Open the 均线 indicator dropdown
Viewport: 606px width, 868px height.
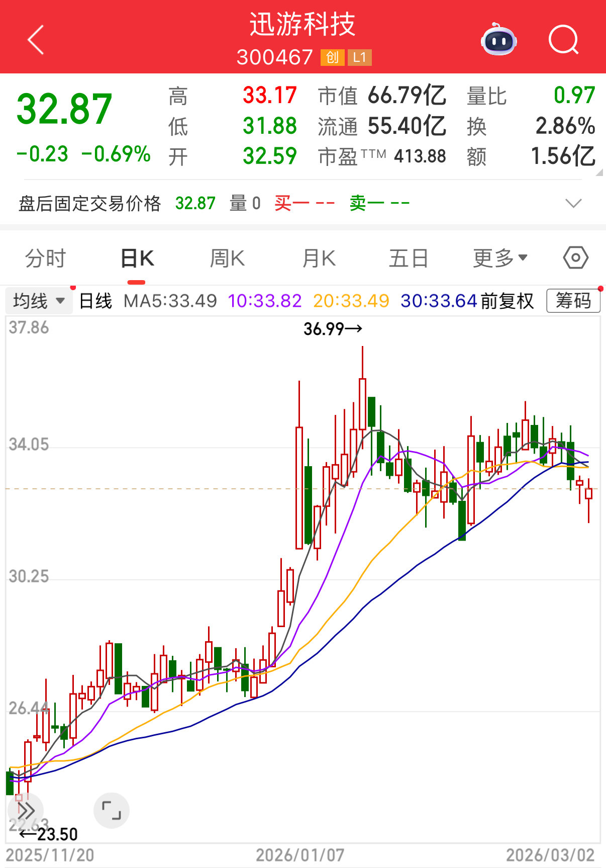[39, 301]
